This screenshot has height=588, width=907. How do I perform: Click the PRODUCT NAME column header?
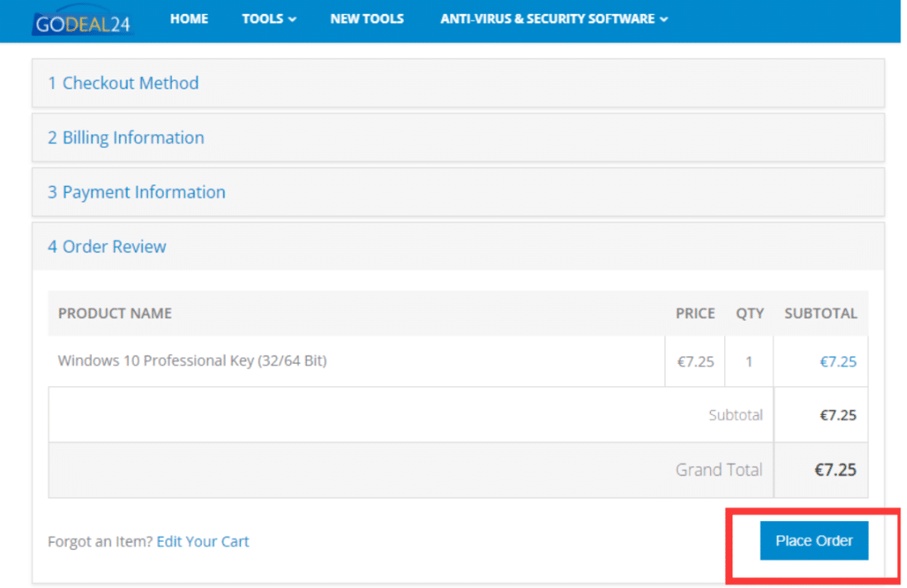click(114, 313)
